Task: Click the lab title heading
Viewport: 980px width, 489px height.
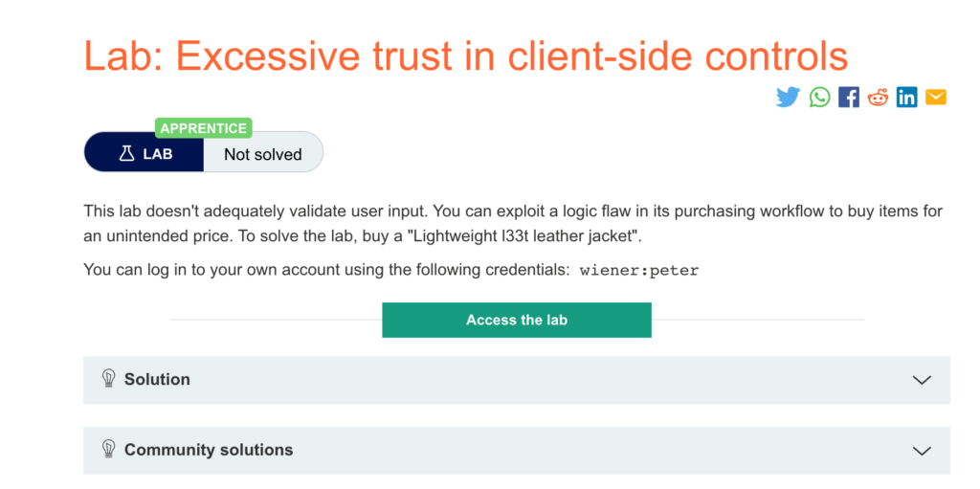Action: (x=466, y=56)
